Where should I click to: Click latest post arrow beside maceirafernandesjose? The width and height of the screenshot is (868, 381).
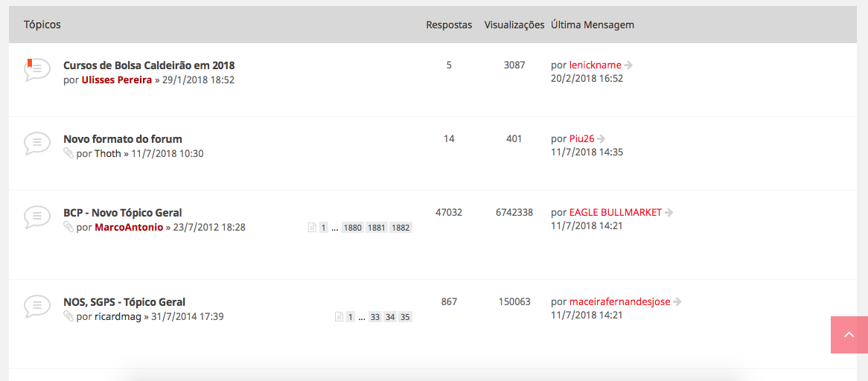tap(677, 302)
